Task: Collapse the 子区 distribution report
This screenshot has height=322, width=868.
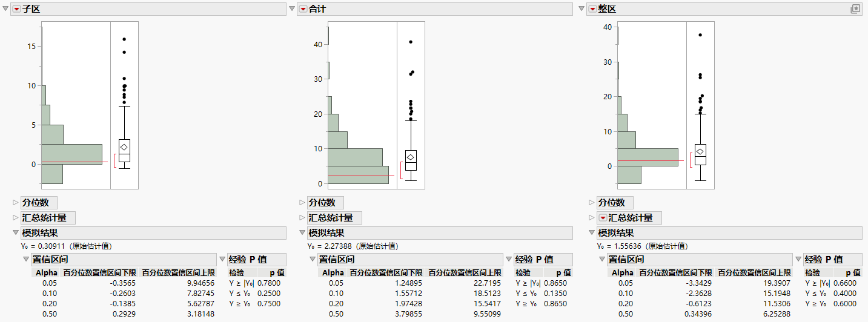Action: [6, 9]
